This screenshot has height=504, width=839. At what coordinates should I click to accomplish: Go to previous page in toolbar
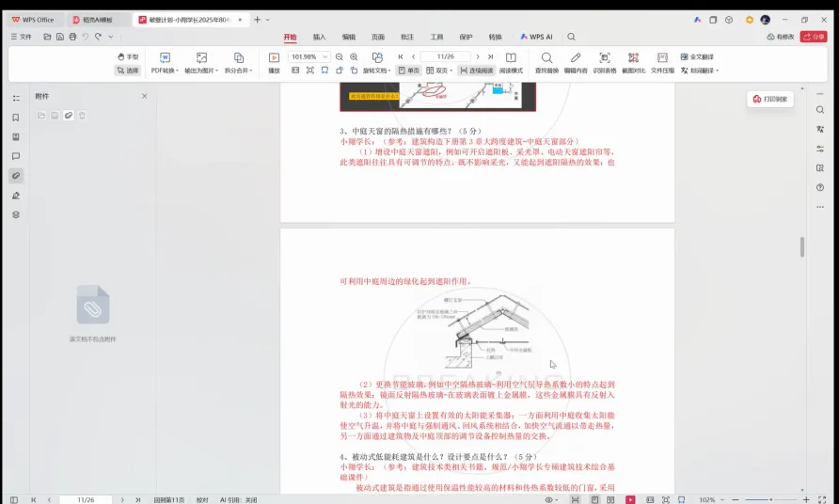click(413, 56)
